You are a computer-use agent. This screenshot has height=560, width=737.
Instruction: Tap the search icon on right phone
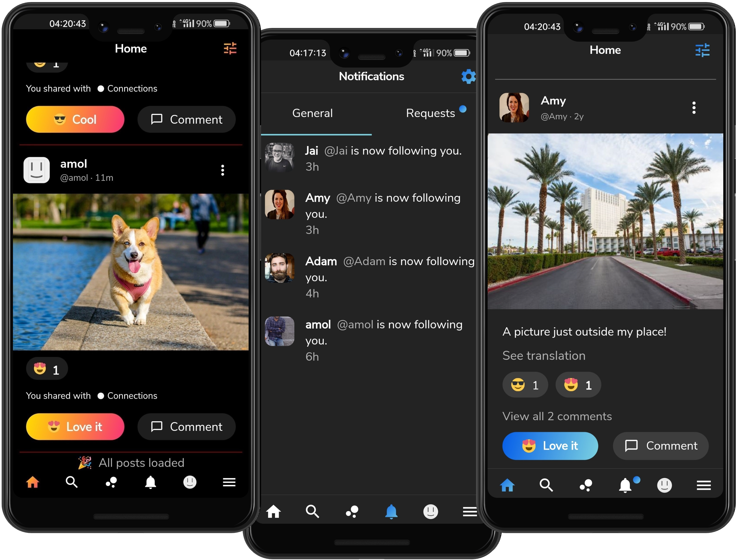point(546,485)
